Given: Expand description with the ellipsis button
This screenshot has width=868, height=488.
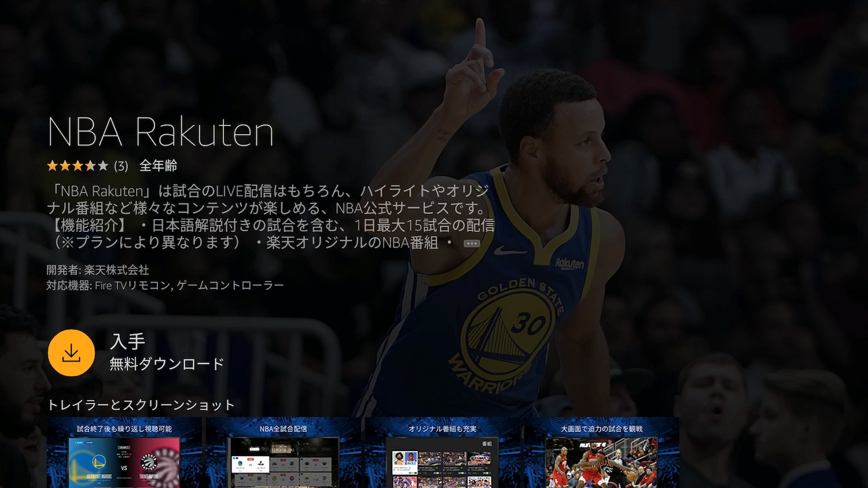Looking at the screenshot, I should pos(472,243).
